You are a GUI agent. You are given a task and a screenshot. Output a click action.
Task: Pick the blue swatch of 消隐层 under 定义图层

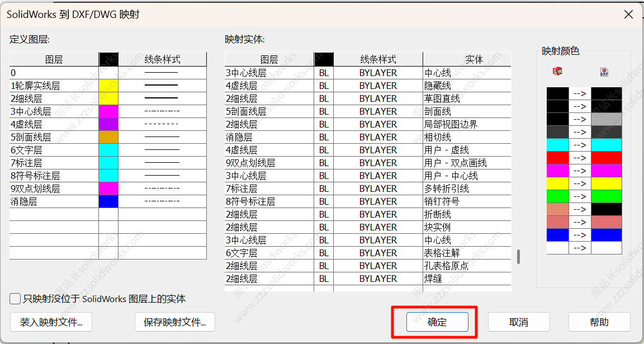pos(108,201)
